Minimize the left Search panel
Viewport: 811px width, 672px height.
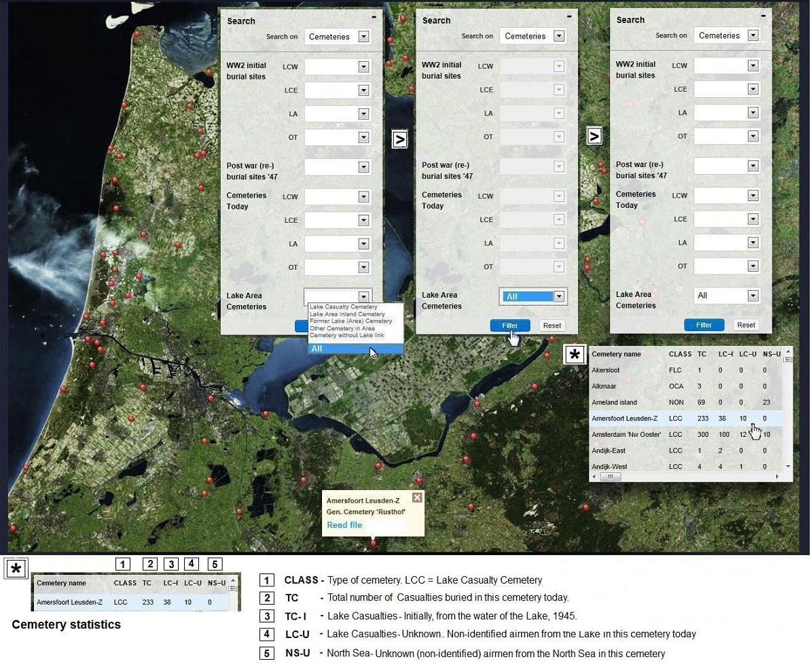(x=374, y=16)
